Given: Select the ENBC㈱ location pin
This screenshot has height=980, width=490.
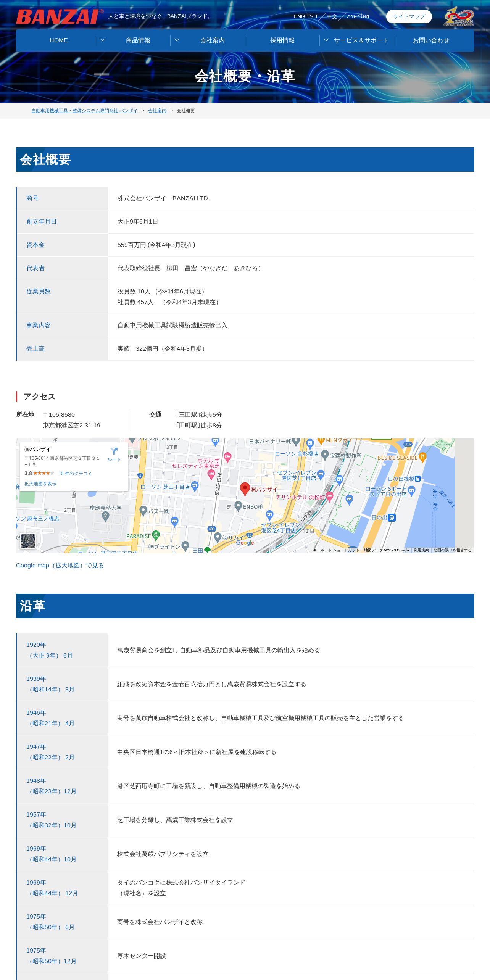Looking at the screenshot, I should click(238, 506).
